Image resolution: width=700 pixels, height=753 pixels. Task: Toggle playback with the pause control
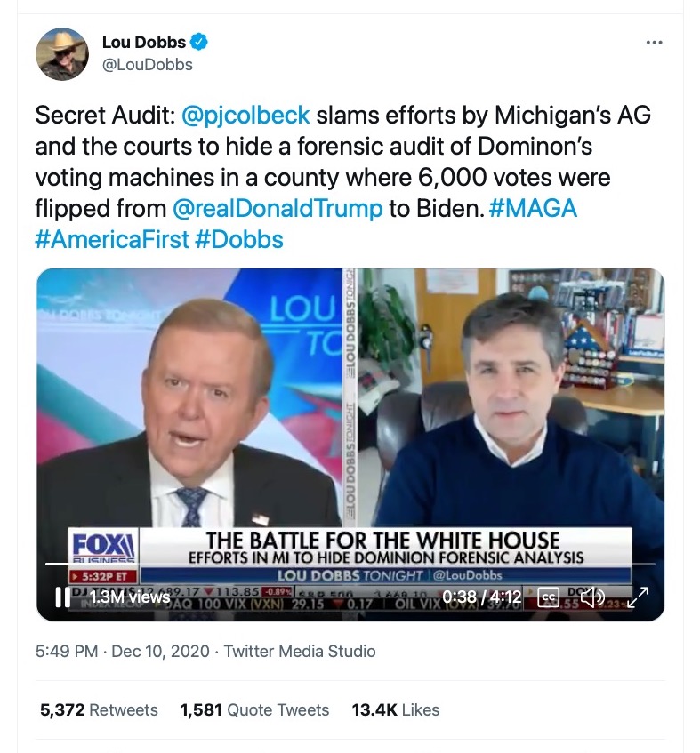tap(63, 599)
